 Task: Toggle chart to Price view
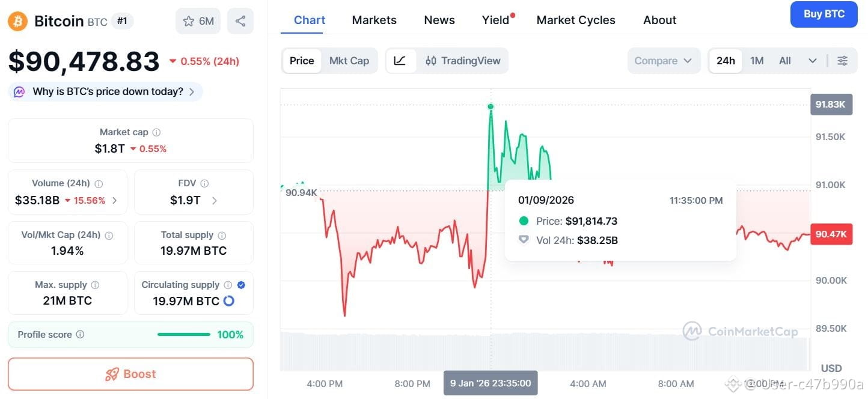pos(302,61)
